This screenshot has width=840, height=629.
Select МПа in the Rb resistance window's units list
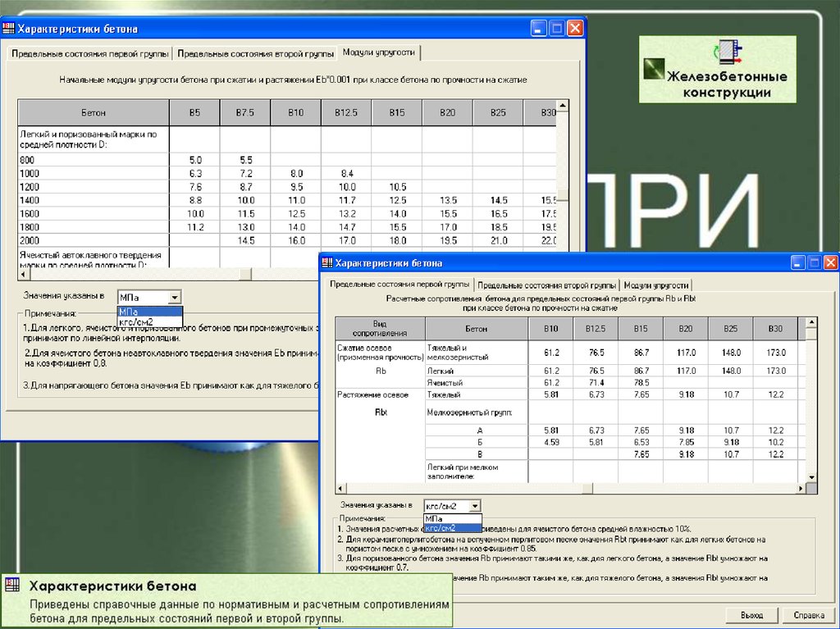[x=435, y=518]
